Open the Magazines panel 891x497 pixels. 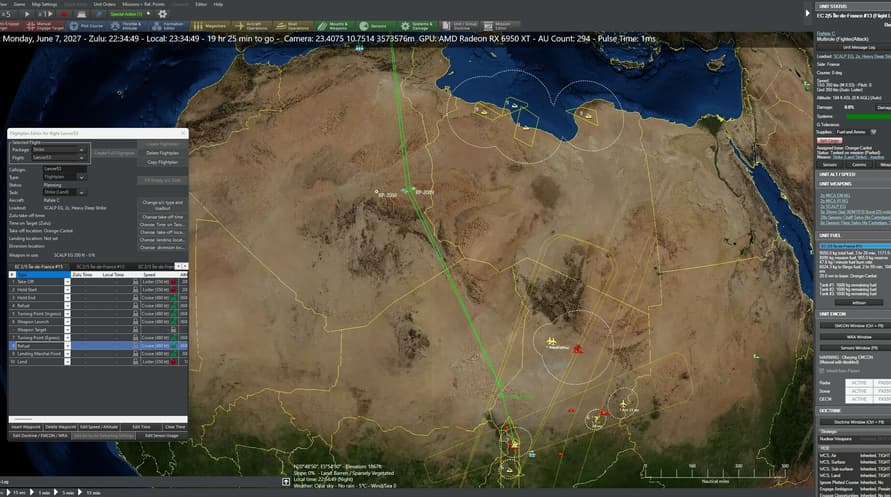click(210, 26)
